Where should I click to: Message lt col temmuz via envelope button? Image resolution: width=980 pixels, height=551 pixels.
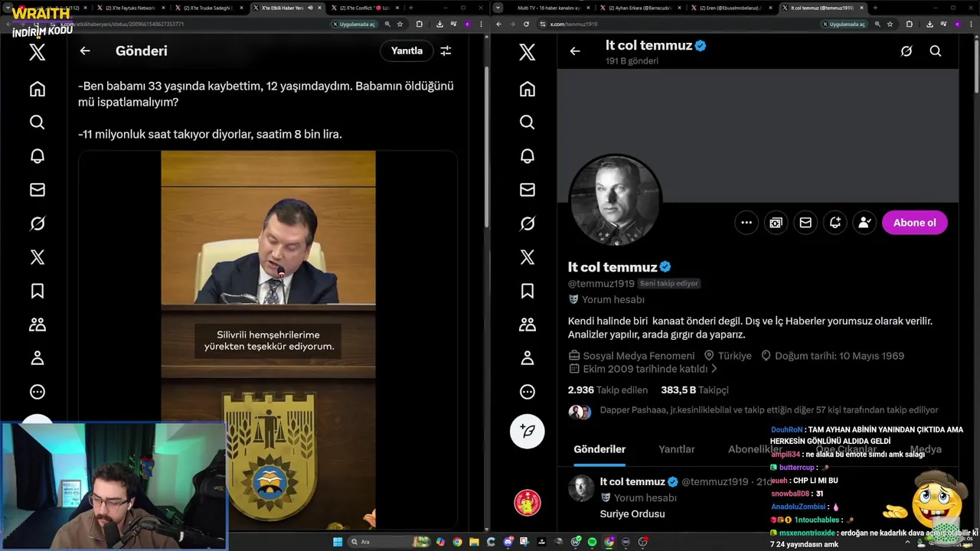click(x=805, y=223)
